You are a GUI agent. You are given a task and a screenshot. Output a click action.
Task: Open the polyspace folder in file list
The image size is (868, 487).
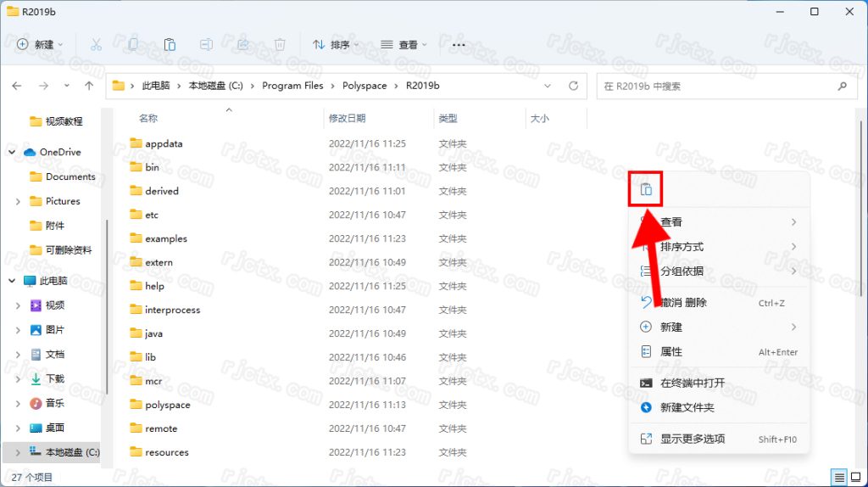[167, 405]
